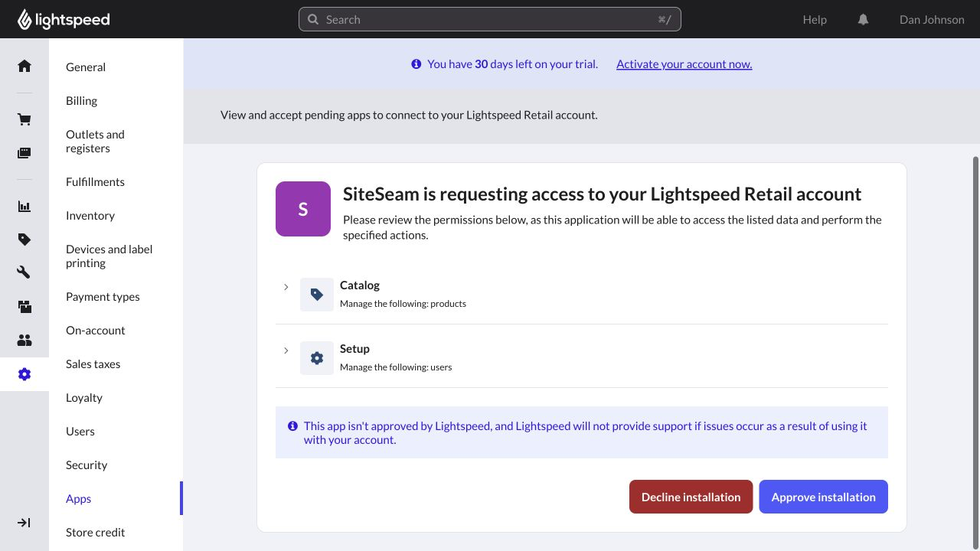Click the Setup permission title

(x=354, y=349)
